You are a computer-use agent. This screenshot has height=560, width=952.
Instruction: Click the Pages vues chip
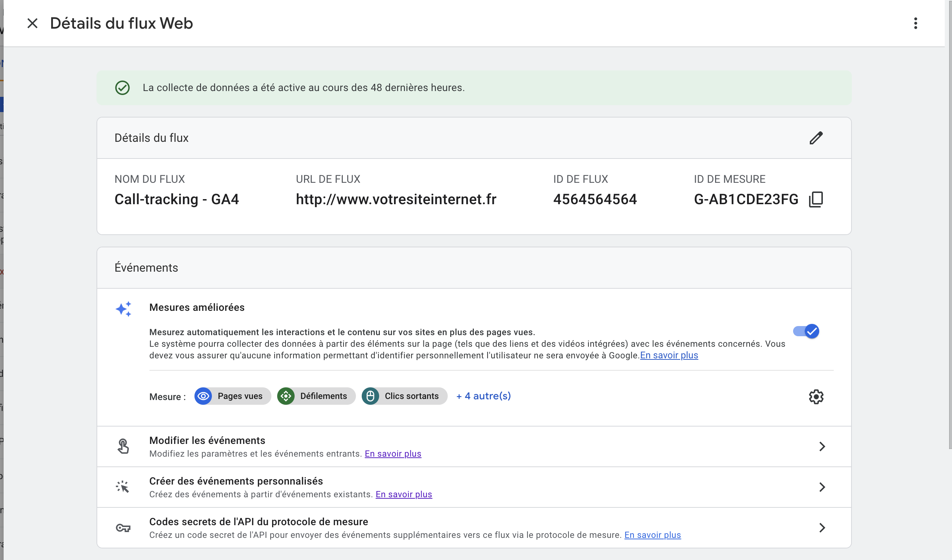coord(233,396)
